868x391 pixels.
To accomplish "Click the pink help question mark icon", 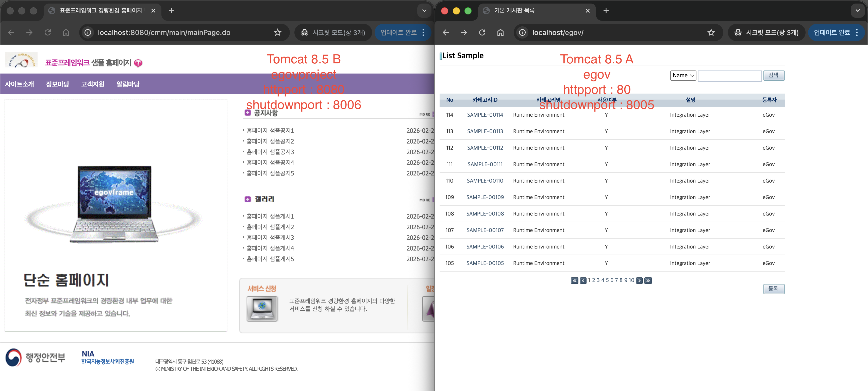I will click(x=138, y=63).
